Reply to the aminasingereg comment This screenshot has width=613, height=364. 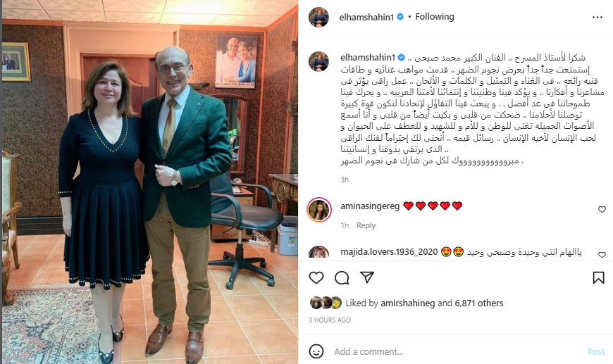(x=366, y=225)
